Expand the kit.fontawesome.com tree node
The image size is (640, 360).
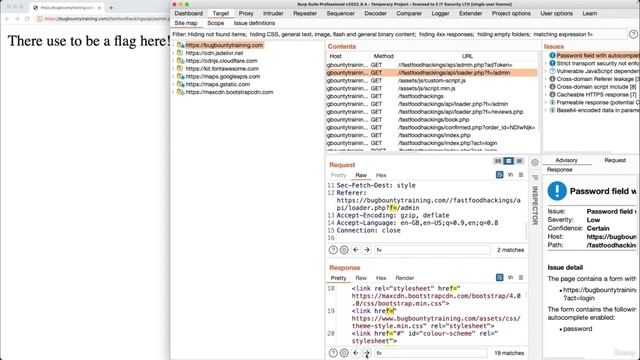click(174, 69)
